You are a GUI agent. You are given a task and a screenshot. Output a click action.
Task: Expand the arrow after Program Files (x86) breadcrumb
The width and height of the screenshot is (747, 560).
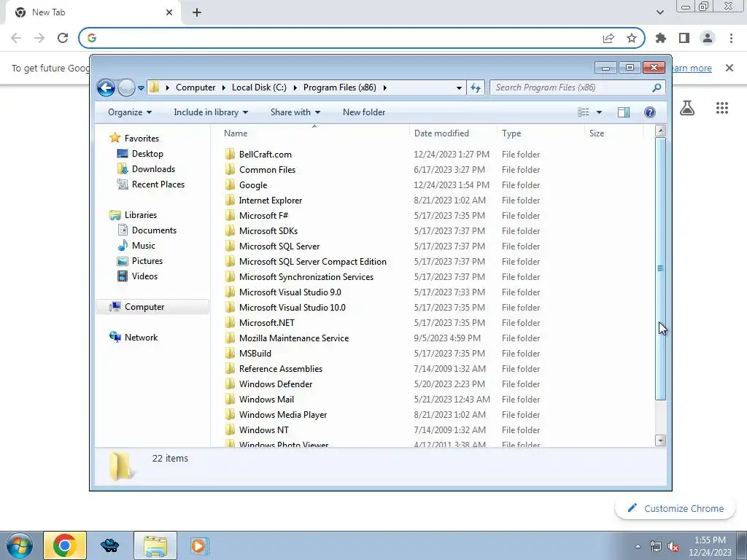(x=385, y=87)
